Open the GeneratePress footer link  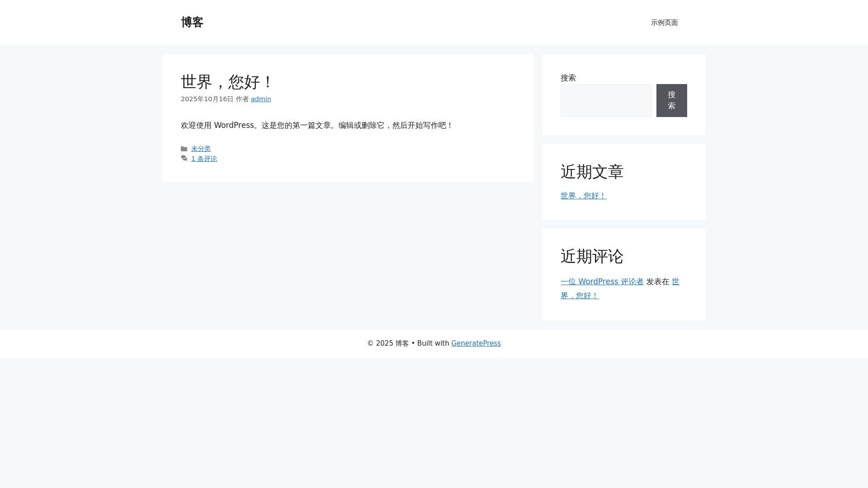pos(476,343)
